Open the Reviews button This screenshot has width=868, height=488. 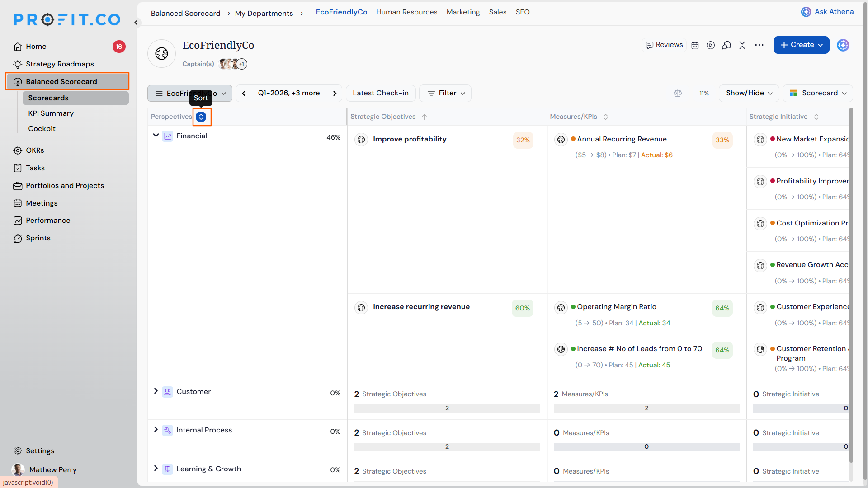[x=664, y=45]
